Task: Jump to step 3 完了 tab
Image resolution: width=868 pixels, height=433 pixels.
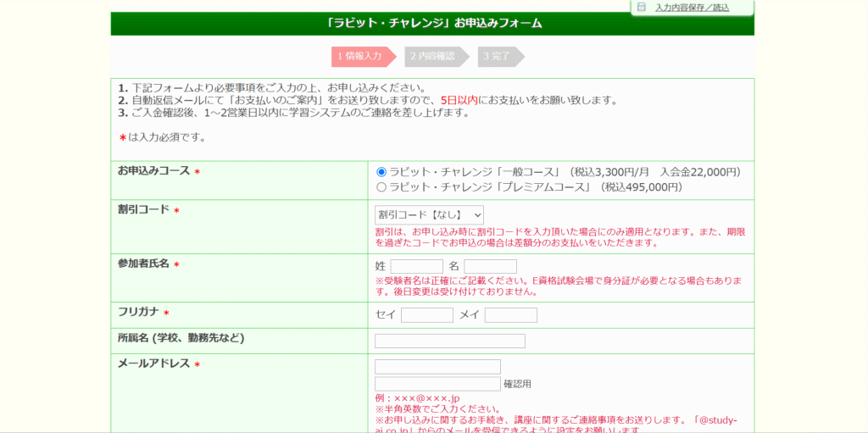Action: coord(499,57)
